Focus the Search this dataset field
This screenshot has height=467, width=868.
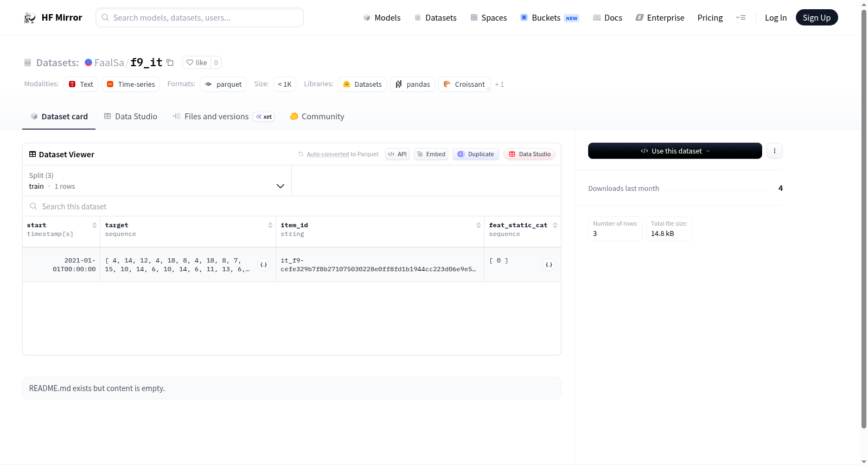point(292,206)
